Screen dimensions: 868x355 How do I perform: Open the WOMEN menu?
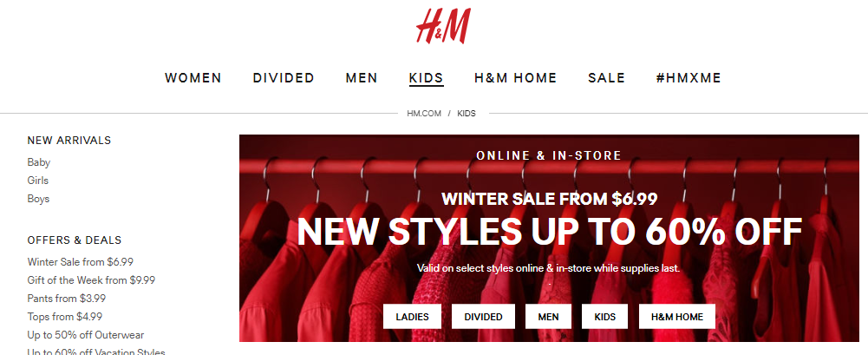click(x=193, y=78)
